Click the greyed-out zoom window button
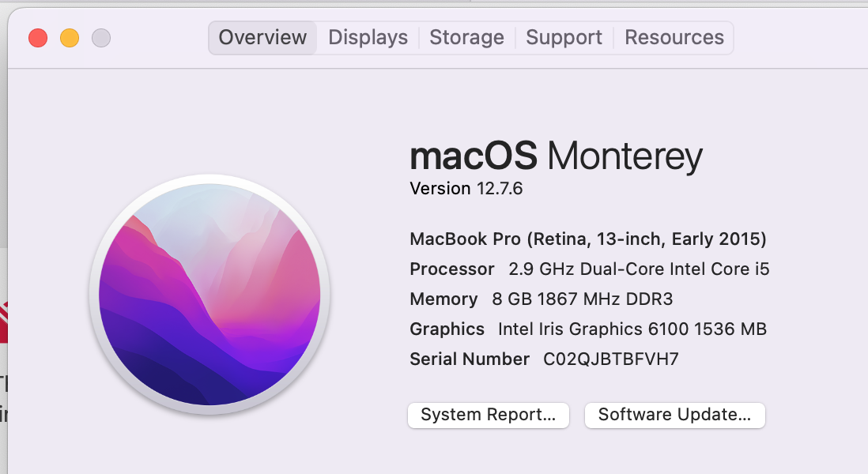 point(101,37)
